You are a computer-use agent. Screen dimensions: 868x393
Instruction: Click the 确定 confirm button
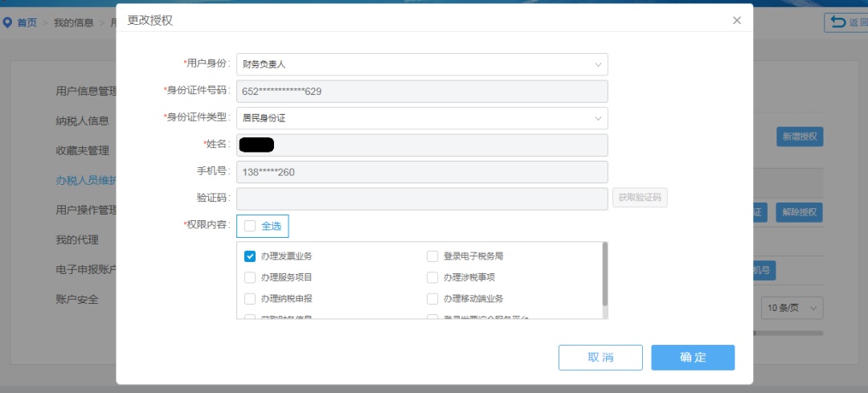click(x=692, y=358)
